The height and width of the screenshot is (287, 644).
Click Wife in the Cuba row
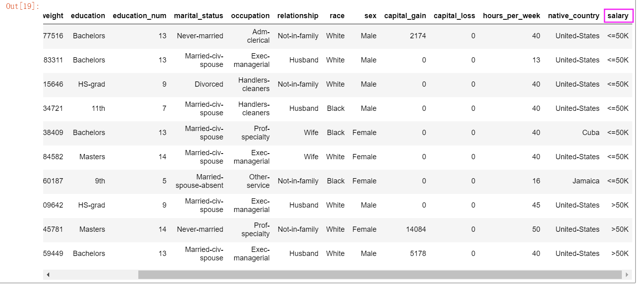point(311,133)
